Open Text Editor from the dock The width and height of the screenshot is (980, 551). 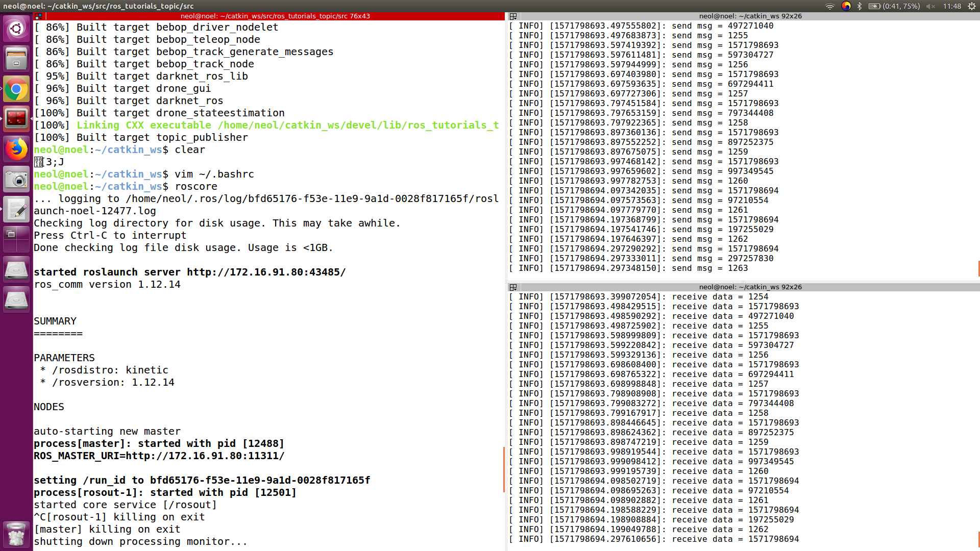(x=16, y=210)
